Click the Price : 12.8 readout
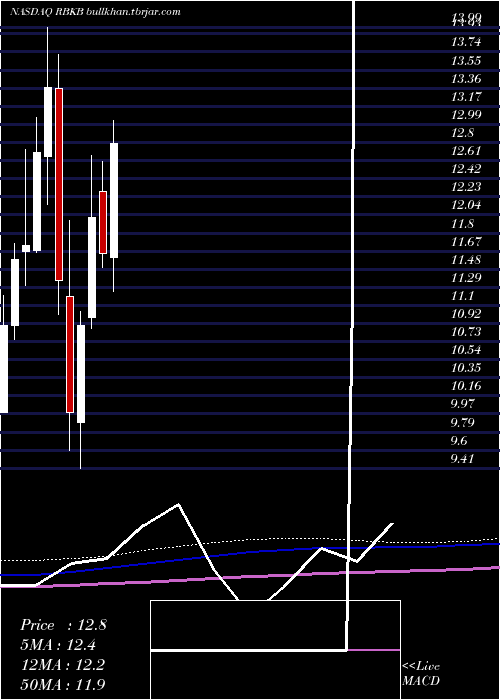Image resolution: width=500 pixels, height=700 pixels. (x=63, y=625)
